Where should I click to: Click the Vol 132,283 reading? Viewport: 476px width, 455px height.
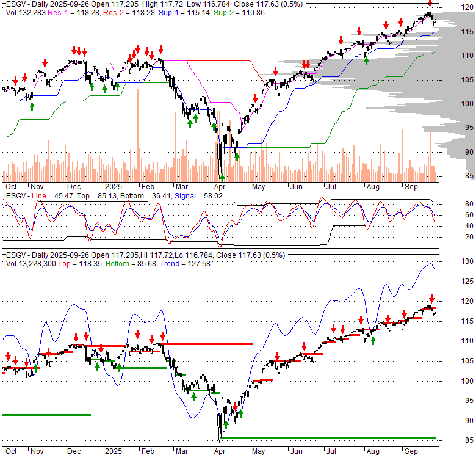[26, 13]
